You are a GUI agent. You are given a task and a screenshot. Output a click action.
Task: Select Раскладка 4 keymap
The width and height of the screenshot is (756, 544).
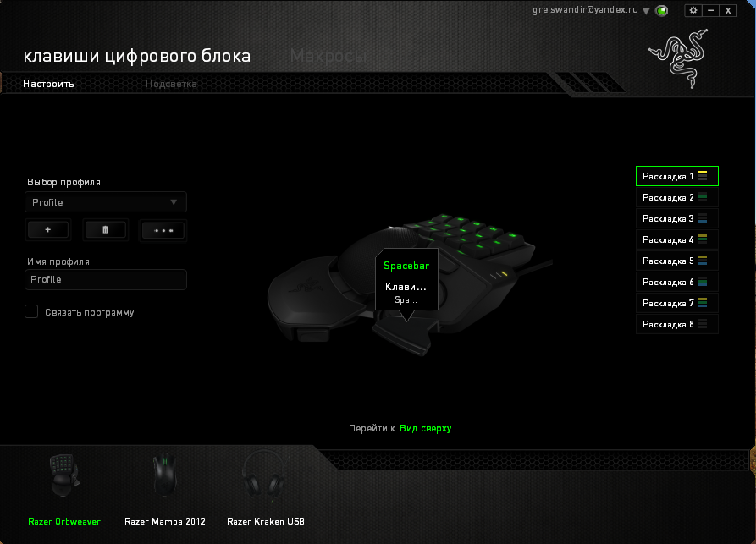pos(677,239)
